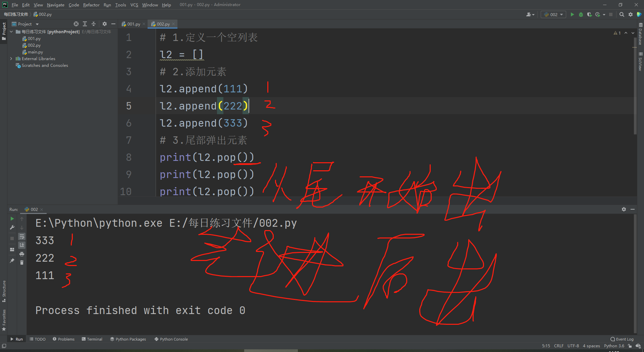Select main.py in the project tree

[33, 52]
